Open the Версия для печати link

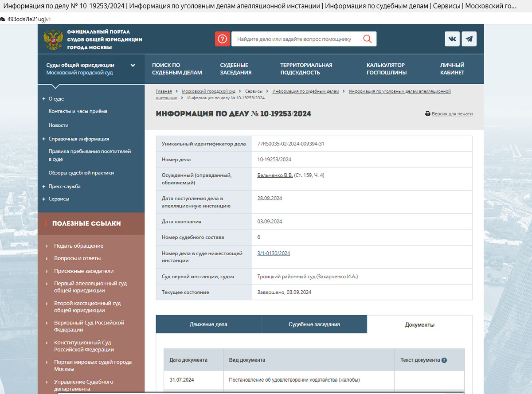click(452, 114)
